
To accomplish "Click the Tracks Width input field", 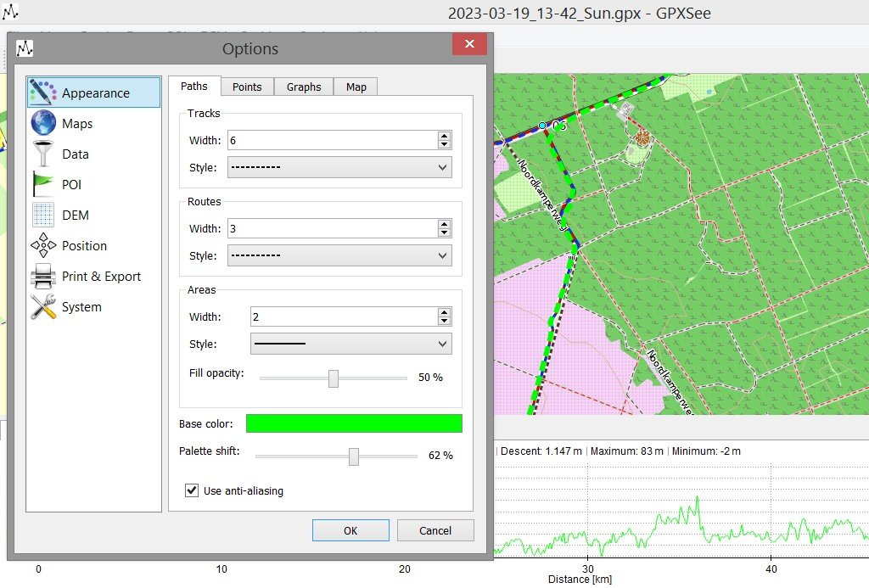I will [x=331, y=140].
